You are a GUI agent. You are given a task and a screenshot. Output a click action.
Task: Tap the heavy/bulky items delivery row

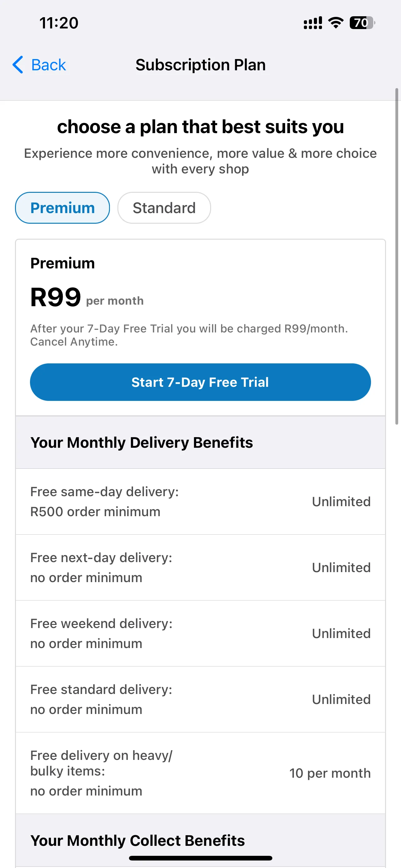click(200, 773)
